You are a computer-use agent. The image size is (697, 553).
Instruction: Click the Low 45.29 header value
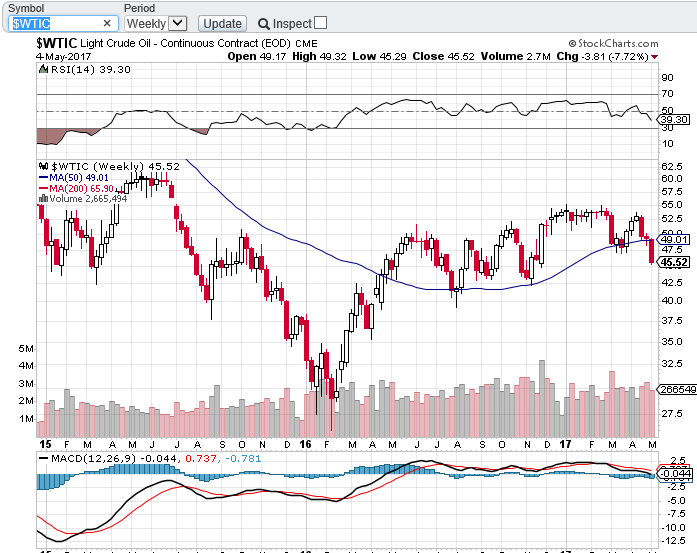379,56
